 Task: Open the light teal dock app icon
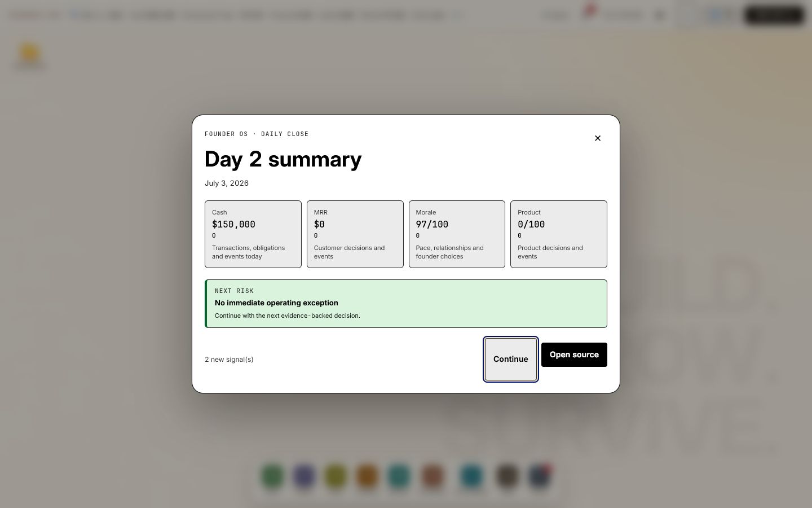(x=399, y=476)
